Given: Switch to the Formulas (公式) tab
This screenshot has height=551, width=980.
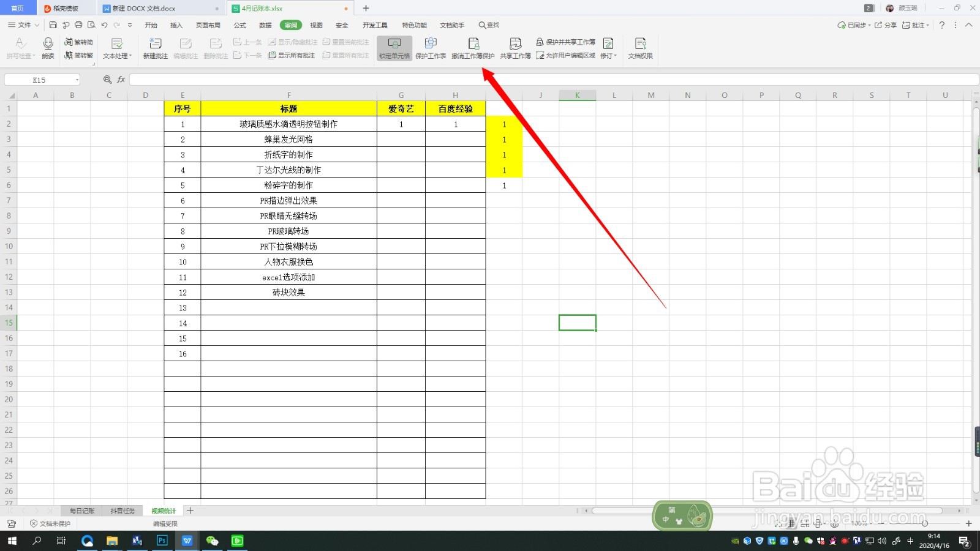Looking at the screenshot, I should [x=240, y=25].
